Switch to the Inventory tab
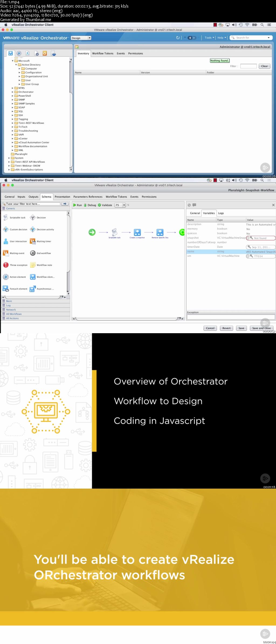 (x=83, y=53)
